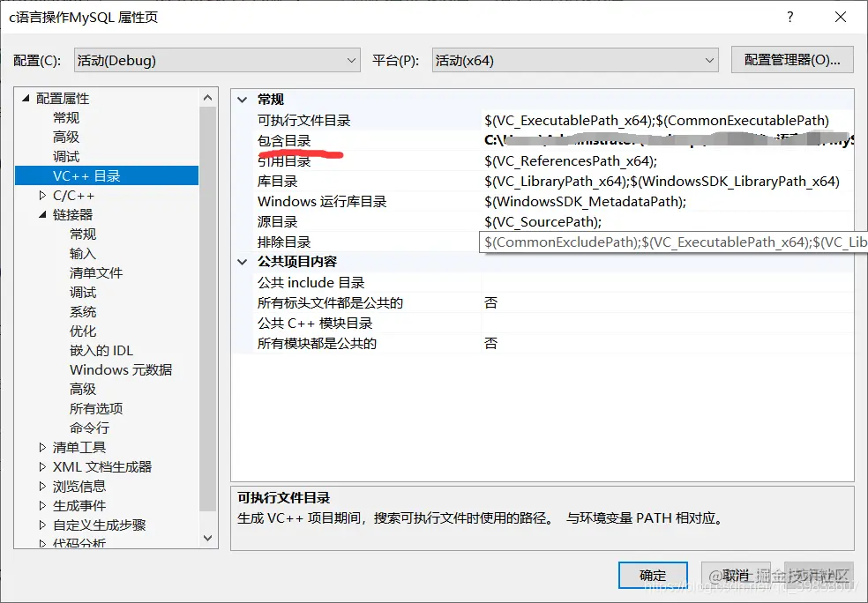Click the ? help button in title bar
868x603 pixels.
tap(790, 17)
